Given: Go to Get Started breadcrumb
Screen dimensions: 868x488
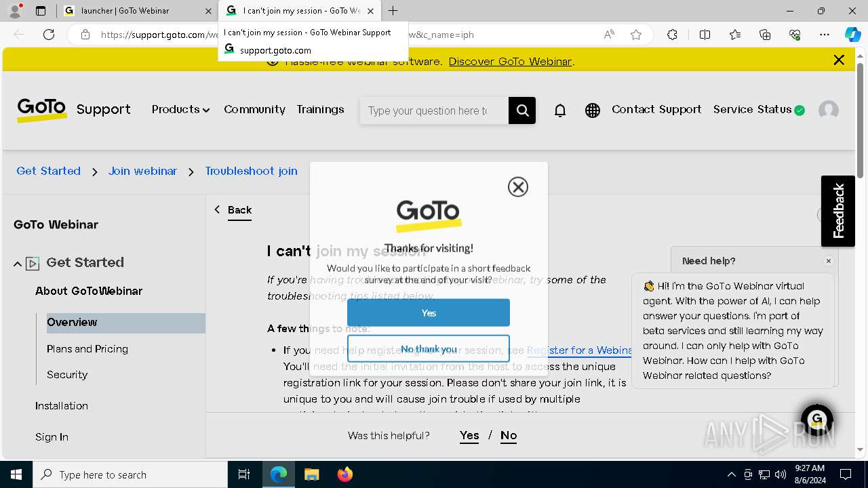Looking at the screenshot, I should 48,171.
